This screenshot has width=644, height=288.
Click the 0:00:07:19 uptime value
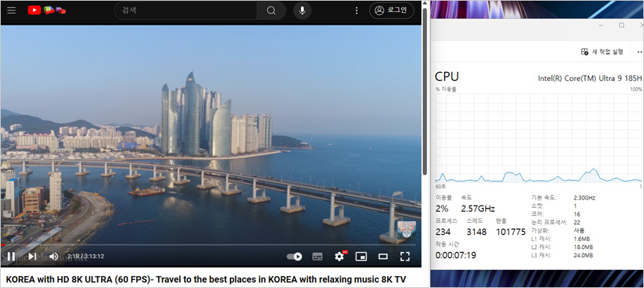point(456,255)
